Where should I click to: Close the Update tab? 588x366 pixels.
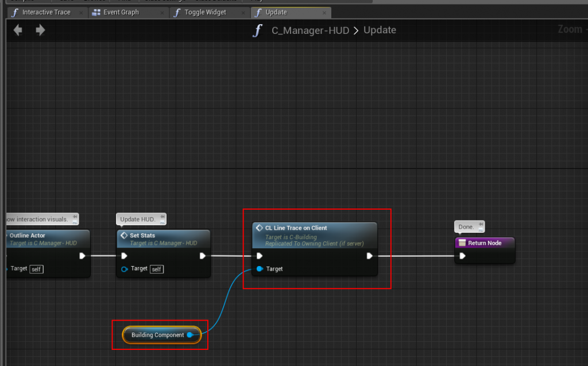coord(326,12)
